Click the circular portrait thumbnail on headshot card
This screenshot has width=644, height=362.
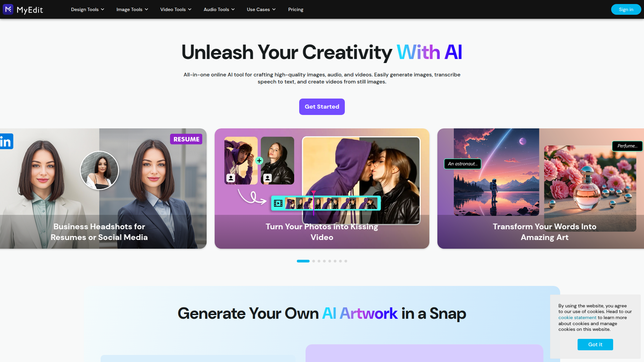(99, 170)
